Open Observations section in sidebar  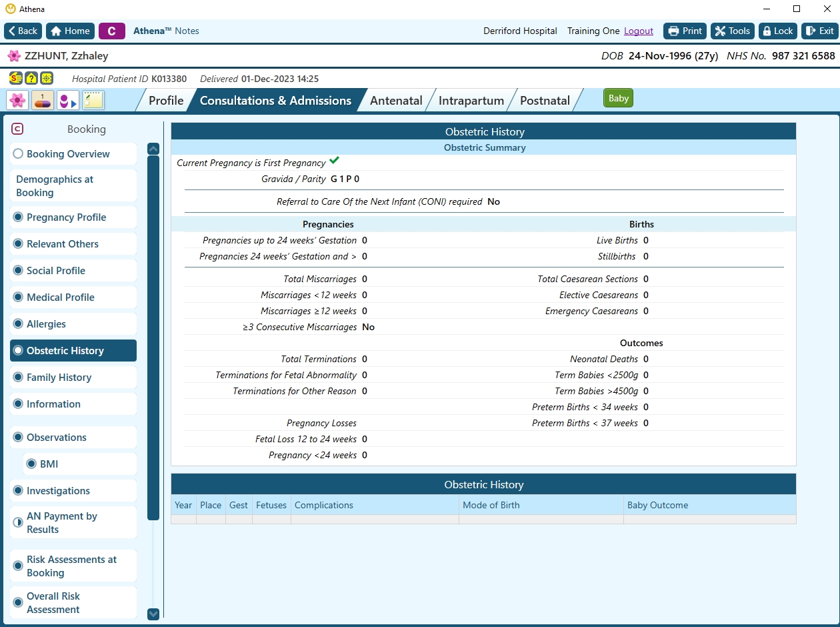(73, 438)
